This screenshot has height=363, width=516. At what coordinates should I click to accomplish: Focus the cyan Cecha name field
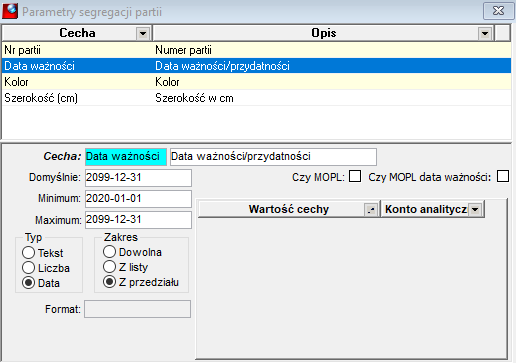coord(126,157)
